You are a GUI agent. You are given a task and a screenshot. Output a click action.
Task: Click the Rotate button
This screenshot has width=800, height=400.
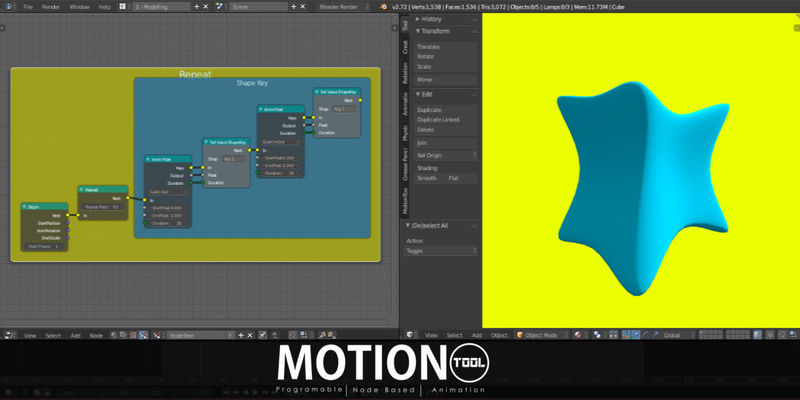(446, 57)
